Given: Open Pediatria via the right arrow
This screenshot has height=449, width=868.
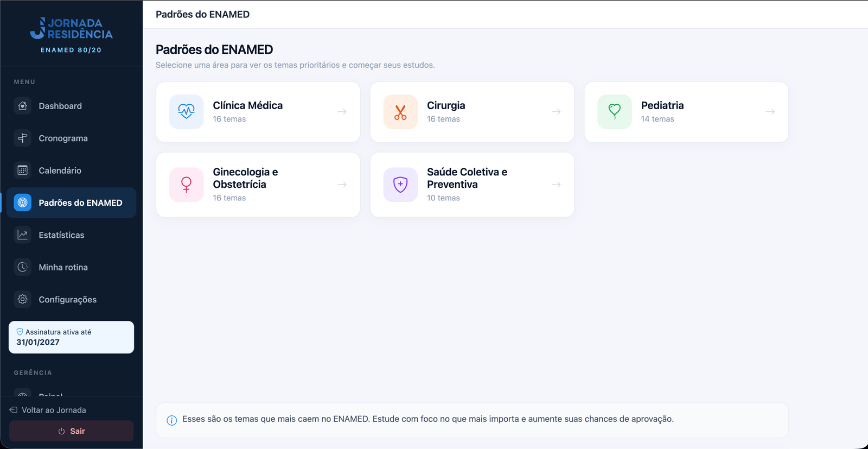Looking at the screenshot, I should click(770, 112).
